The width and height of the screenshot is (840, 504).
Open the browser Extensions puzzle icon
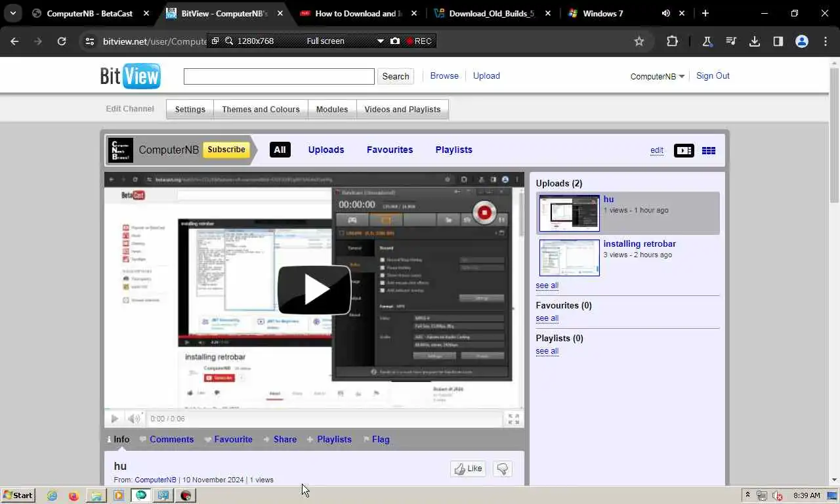click(672, 41)
